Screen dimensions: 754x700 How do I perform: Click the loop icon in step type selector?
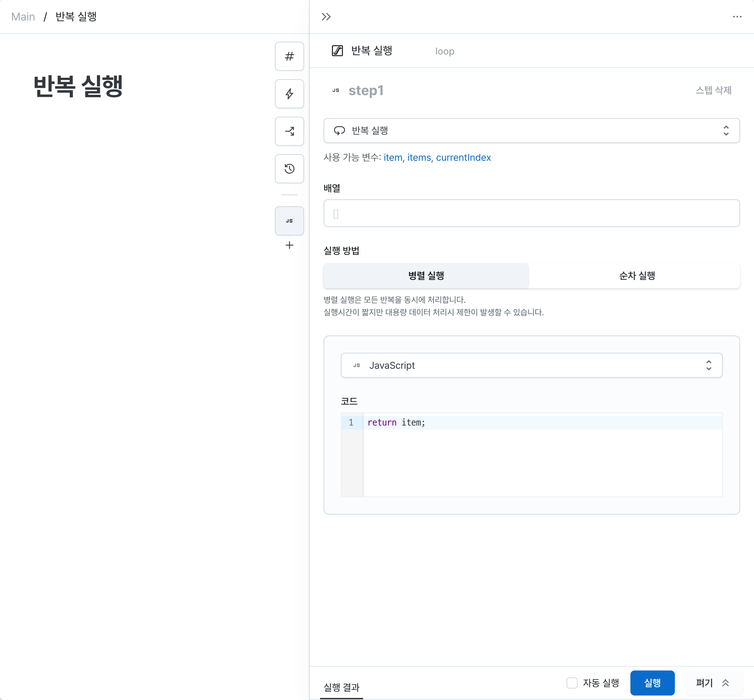coord(339,131)
